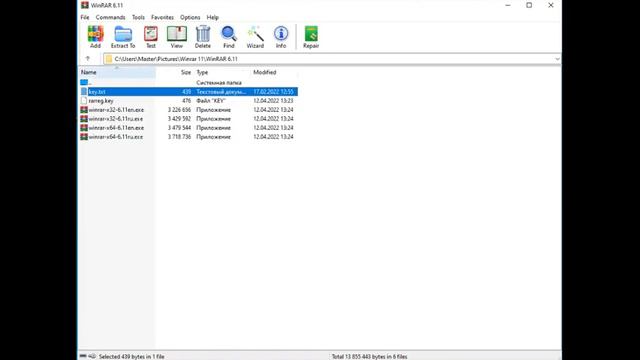Select the rarreg.key file name
The width and height of the screenshot is (640, 360).
101,101
